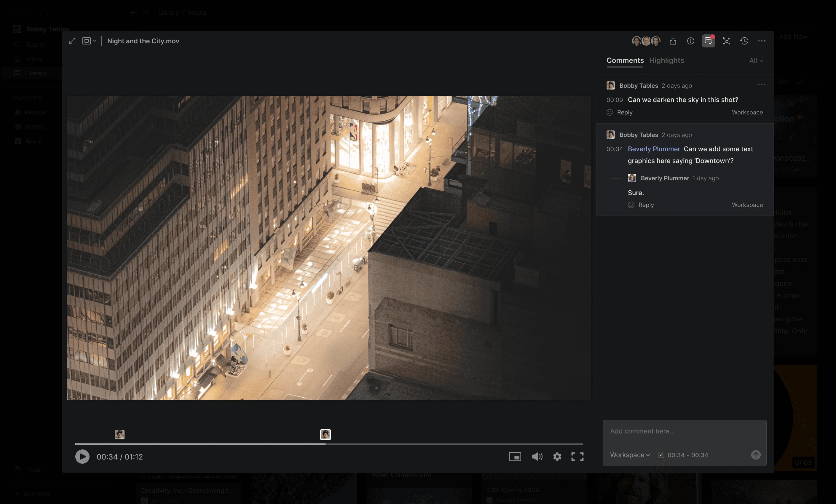Open the Sort control in the background library

(x=783, y=82)
